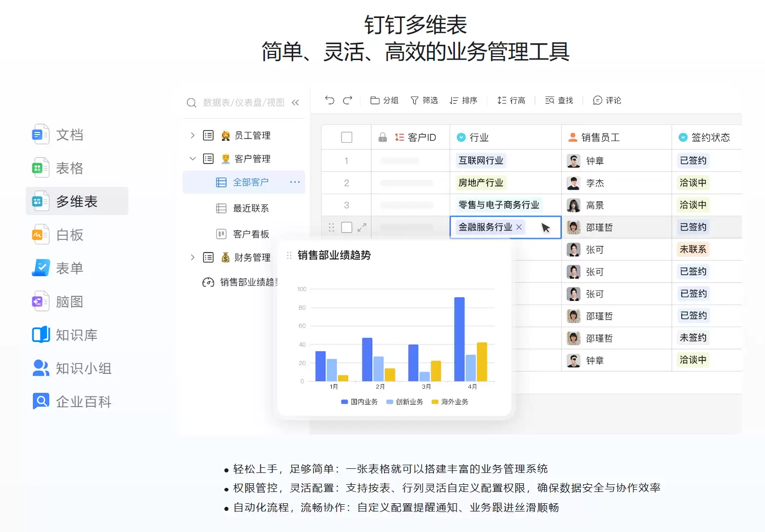Click the expand-record arrows icon in row 4
The width and height of the screenshot is (765, 532).
point(362,227)
